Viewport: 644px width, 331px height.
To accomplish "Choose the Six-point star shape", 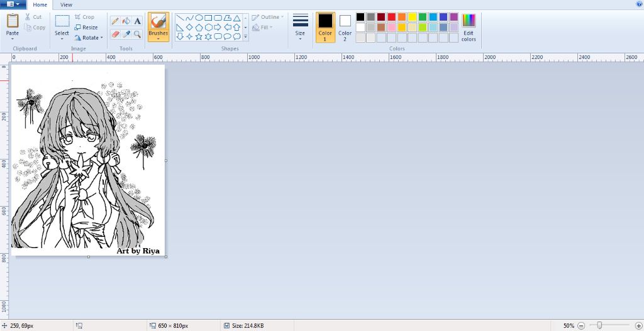I will click(208, 36).
